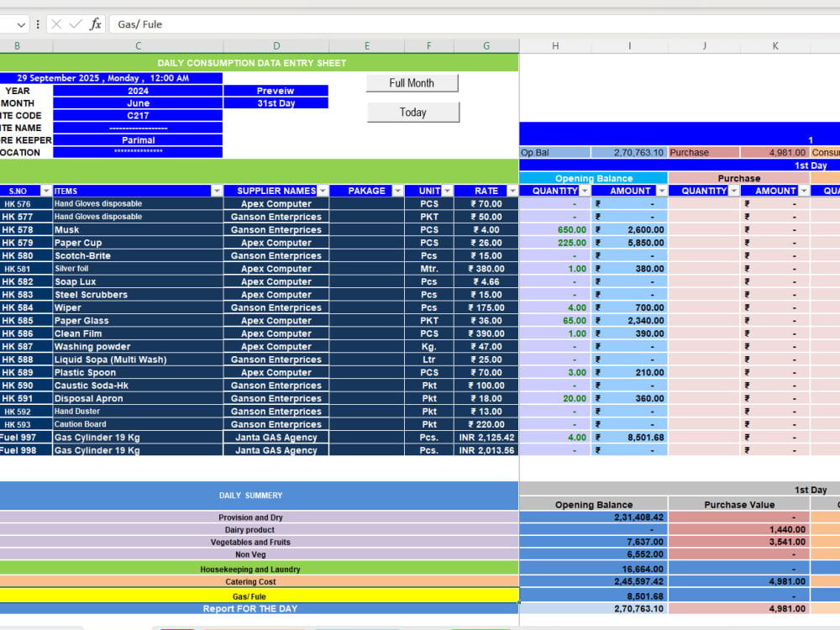Open the RATE filter dropdown

pyautogui.click(x=512, y=192)
